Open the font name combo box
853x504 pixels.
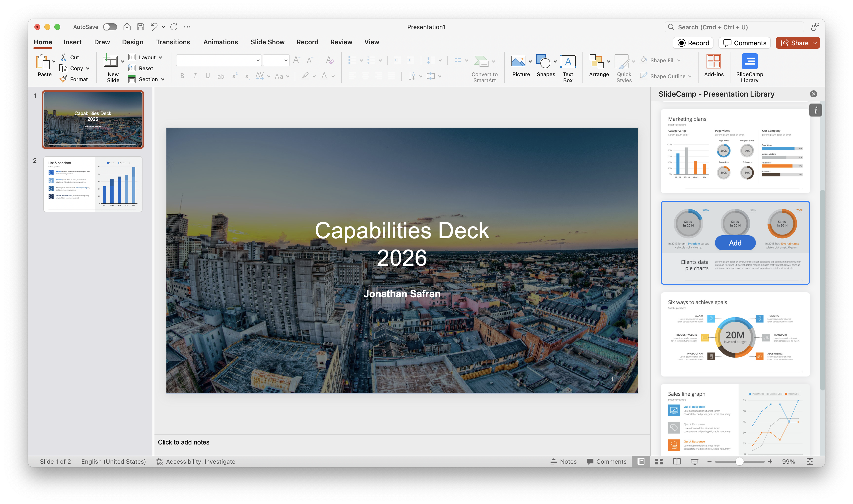[218, 61]
